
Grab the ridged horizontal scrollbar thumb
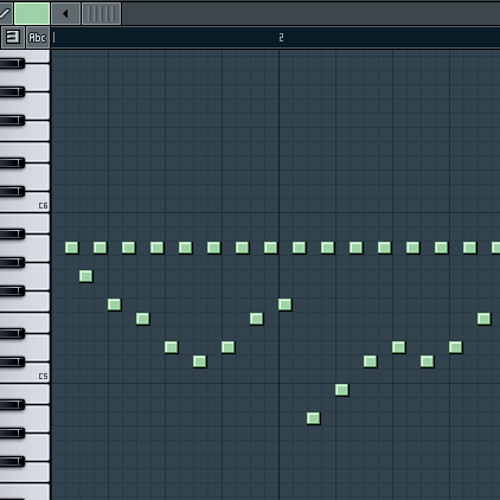click(102, 14)
